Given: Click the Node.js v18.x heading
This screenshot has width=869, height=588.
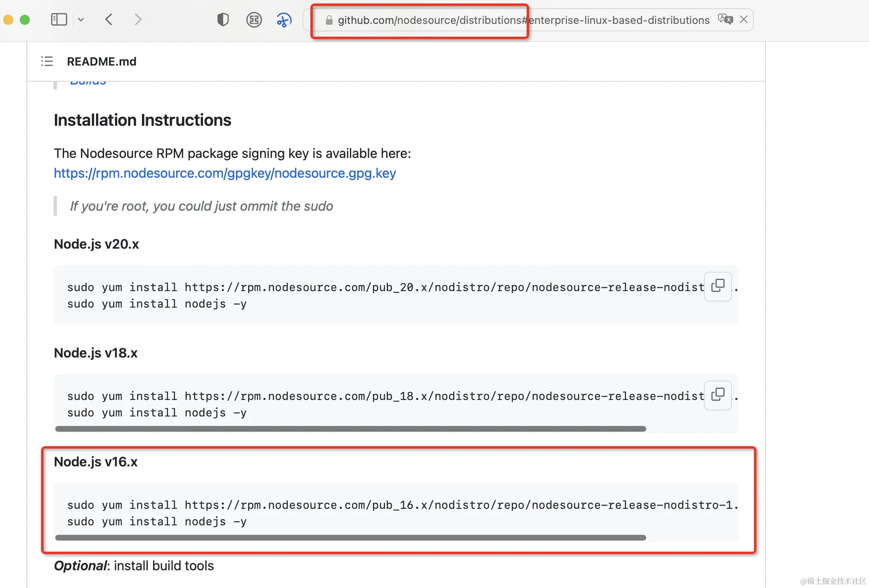Looking at the screenshot, I should [x=96, y=353].
